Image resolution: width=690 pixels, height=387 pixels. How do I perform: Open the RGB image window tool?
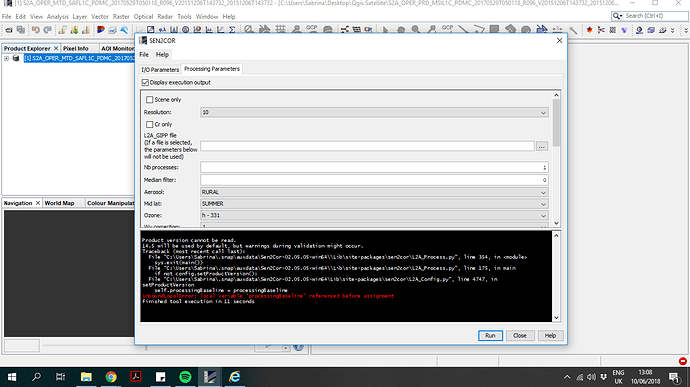click(x=101, y=30)
